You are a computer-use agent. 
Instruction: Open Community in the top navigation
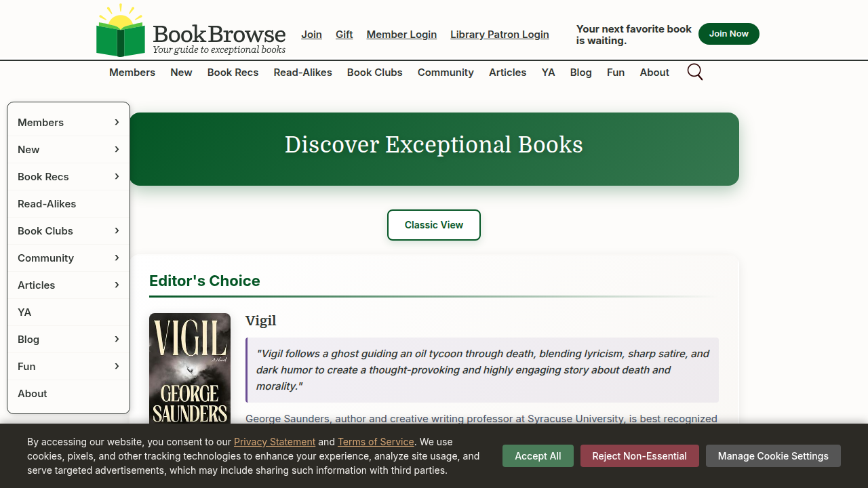(446, 73)
